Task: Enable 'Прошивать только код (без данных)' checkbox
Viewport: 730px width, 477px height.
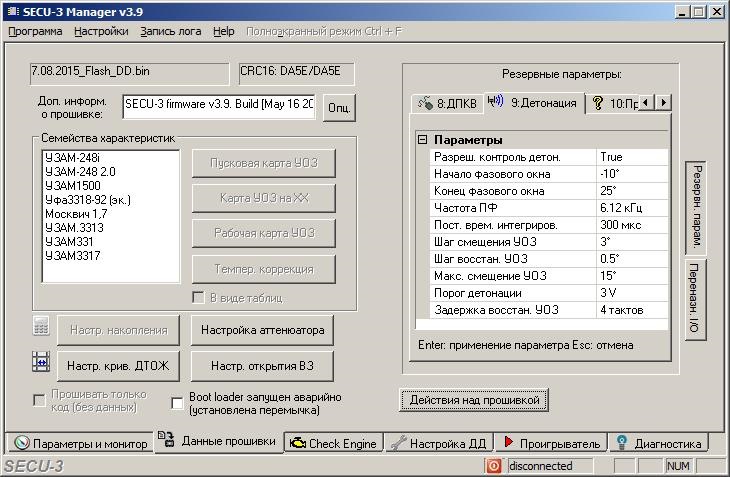Action: tap(39, 400)
